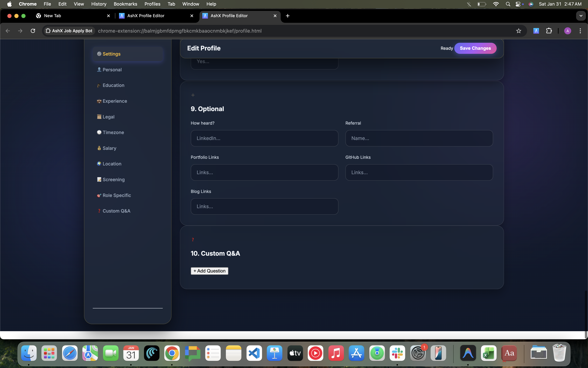
Task: Open Finder from the Dock
Action: [29, 353]
